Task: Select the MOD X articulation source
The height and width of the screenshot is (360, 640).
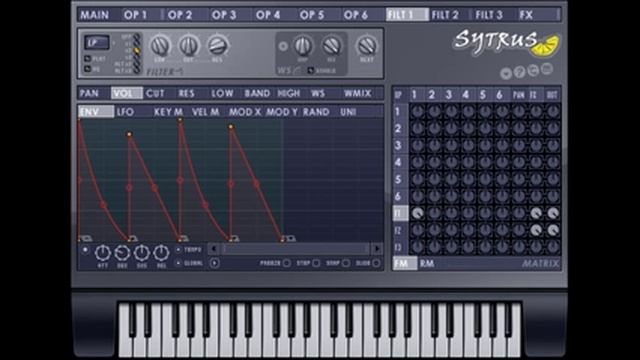Action: click(x=245, y=112)
